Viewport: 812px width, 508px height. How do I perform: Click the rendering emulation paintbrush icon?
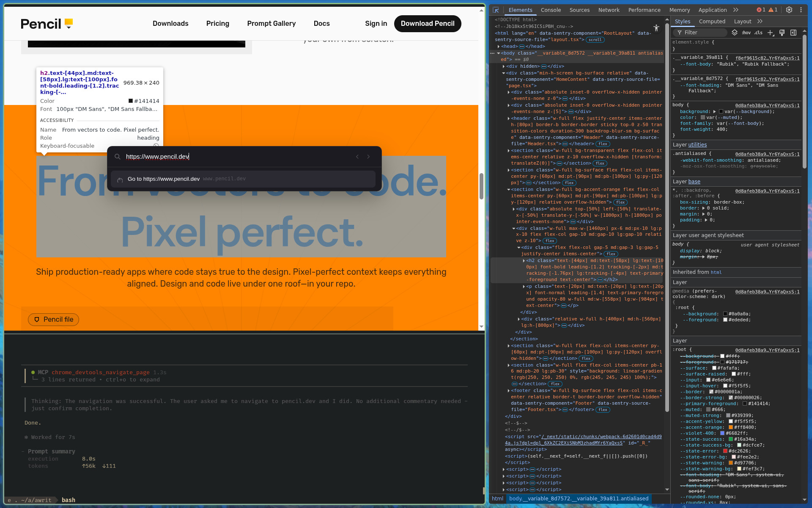[x=782, y=33]
